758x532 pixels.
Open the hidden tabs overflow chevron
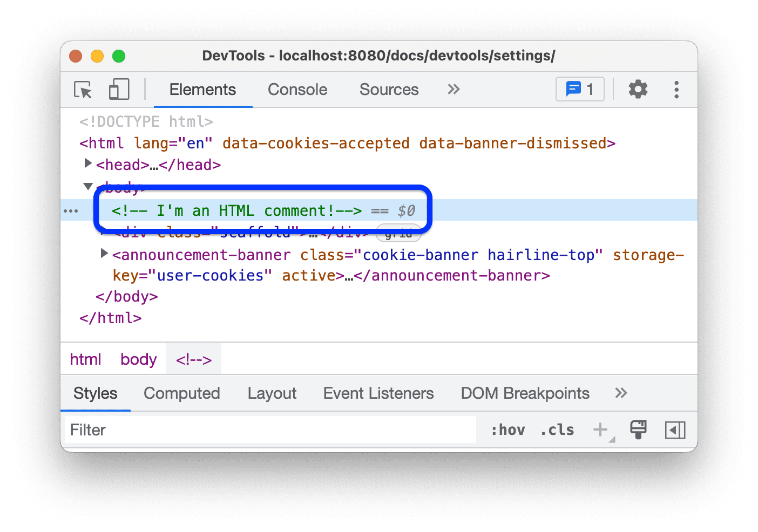[x=453, y=90]
